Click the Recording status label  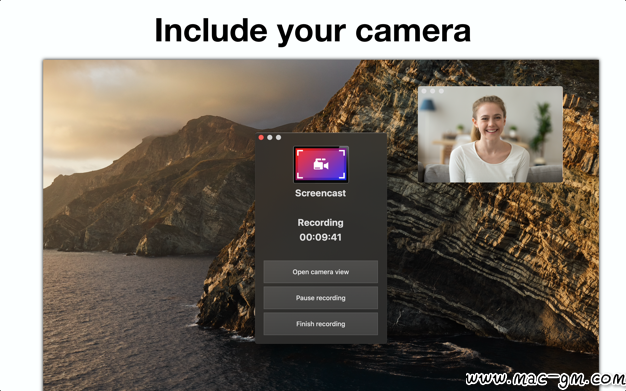tap(321, 222)
